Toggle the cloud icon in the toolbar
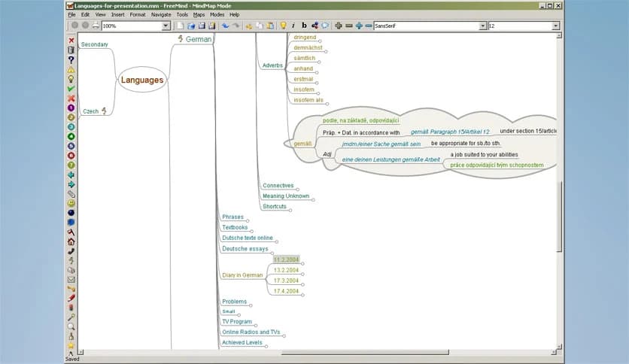 pyautogui.click(x=325, y=26)
